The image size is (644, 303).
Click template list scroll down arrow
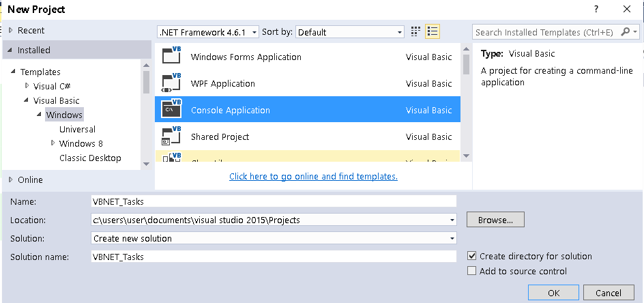point(466,156)
